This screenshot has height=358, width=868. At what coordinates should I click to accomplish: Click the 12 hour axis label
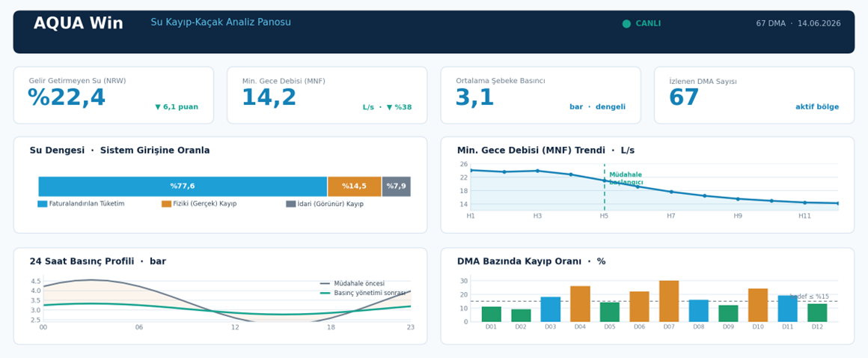[x=235, y=327]
